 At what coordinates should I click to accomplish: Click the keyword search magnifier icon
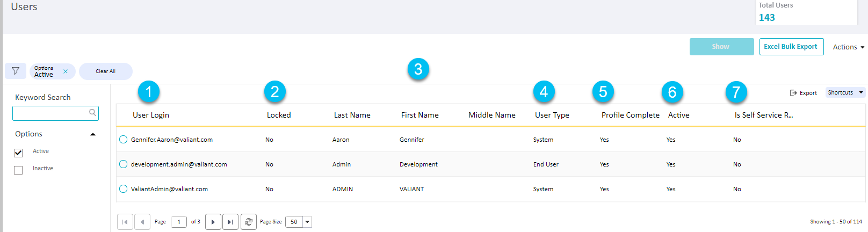pyautogui.click(x=92, y=113)
